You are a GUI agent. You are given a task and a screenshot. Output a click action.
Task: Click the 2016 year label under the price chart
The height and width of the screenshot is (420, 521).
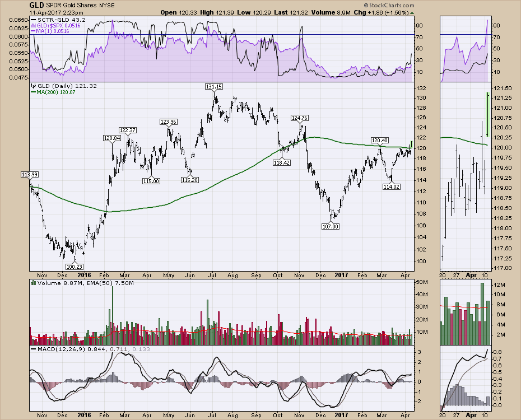point(84,276)
